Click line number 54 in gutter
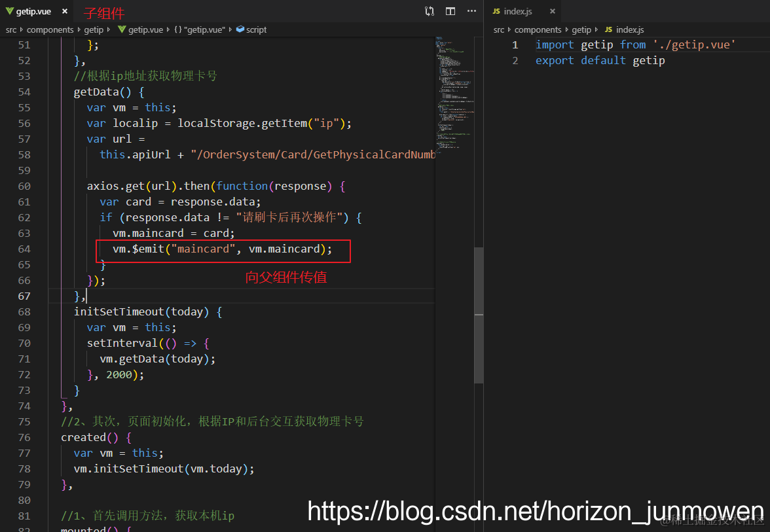 pyautogui.click(x=24, y=92)
